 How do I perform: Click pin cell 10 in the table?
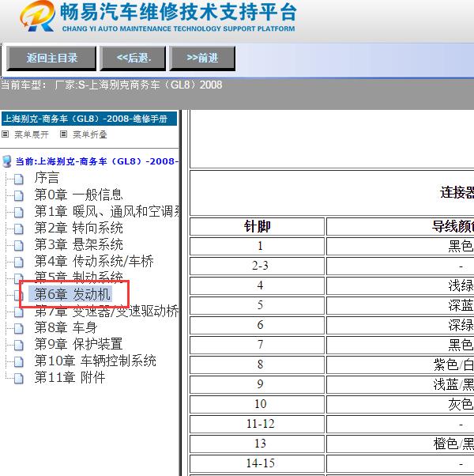pos(258,404)
